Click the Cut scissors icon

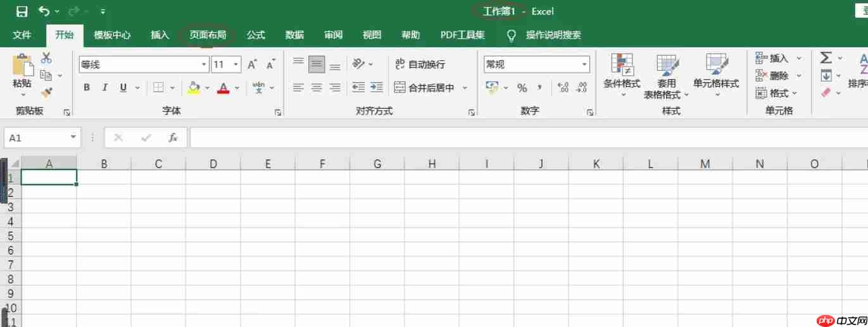[46, 58]
